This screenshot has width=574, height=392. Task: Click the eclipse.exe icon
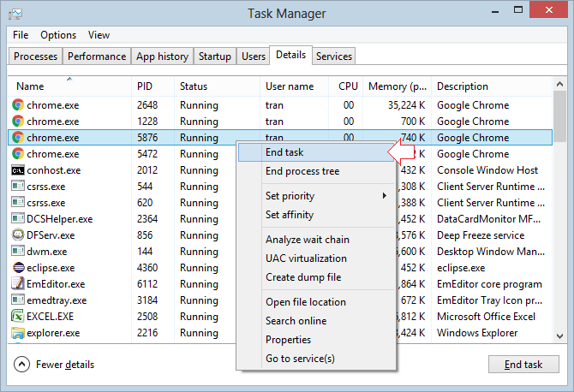pyautogui.click(x=18, y=267)
